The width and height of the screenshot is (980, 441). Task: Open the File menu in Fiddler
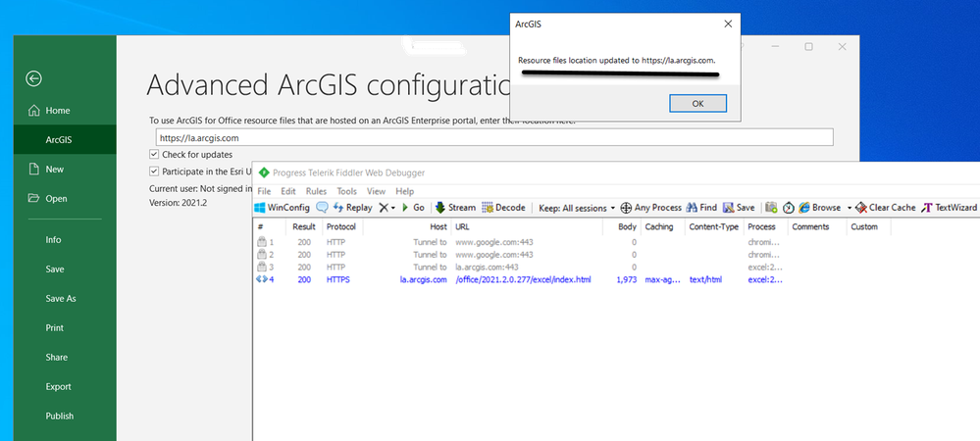(x=264, y=191)
